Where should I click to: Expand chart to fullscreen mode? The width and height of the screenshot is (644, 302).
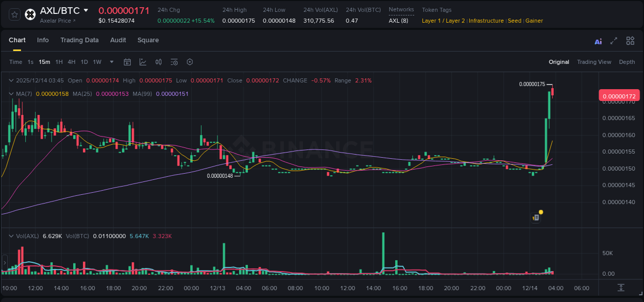pos(613,40)
